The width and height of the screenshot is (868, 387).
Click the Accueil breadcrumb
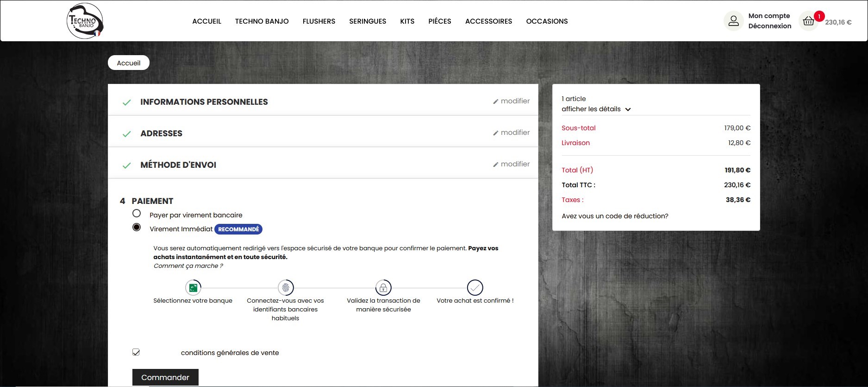[x=129, y=63]
